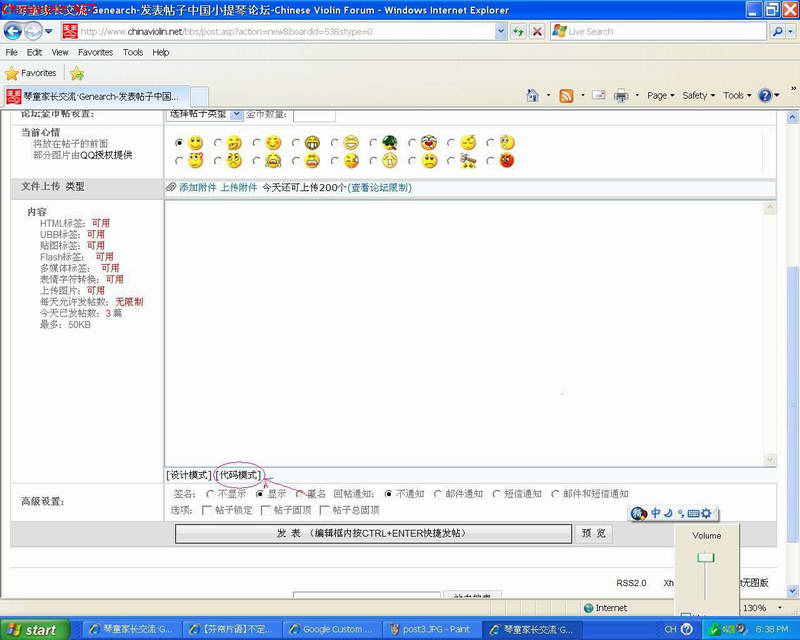Screen dimensions: 800x640
Task: Click the red Stop loading icon
Action: tap(537, 32)
